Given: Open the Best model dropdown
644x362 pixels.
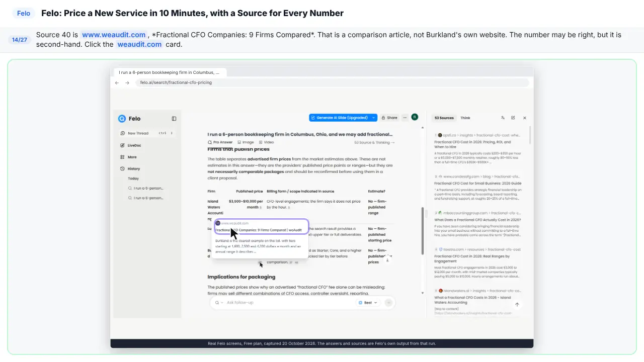Looking at the screenshot, I should pyautogui.click(x=368, y=303).
